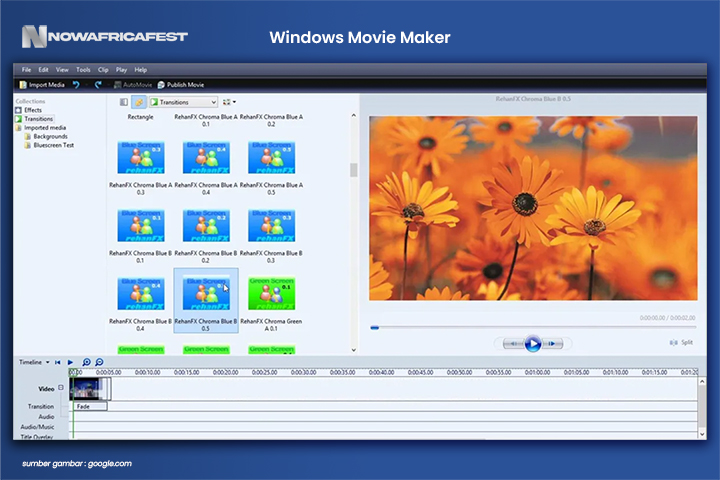This screenshot has height=480, width=720.
Task: Undo the last action
Action: point(76,85)
